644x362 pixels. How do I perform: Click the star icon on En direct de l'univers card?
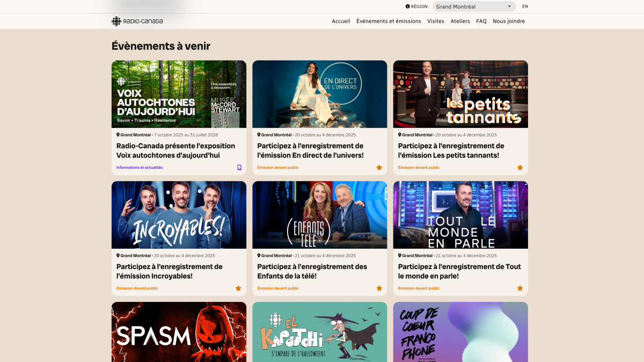[379, 168]
